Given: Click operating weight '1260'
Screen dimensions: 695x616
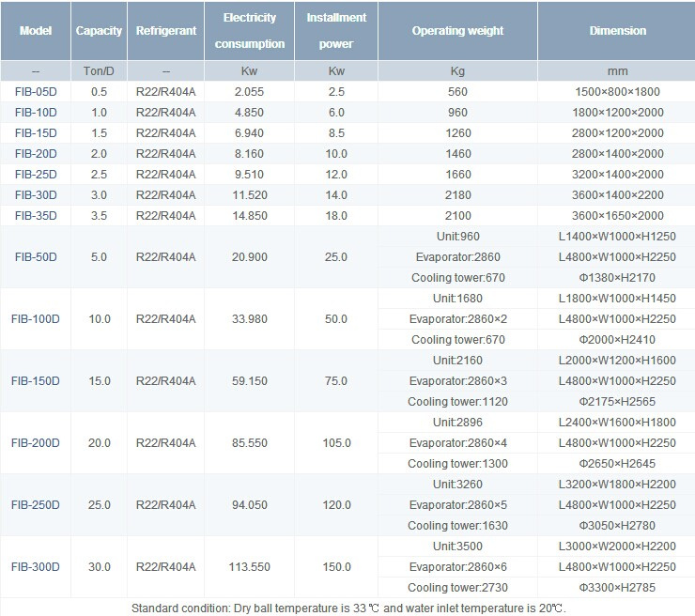Looking at the screenshot, I should pos(458,133).
